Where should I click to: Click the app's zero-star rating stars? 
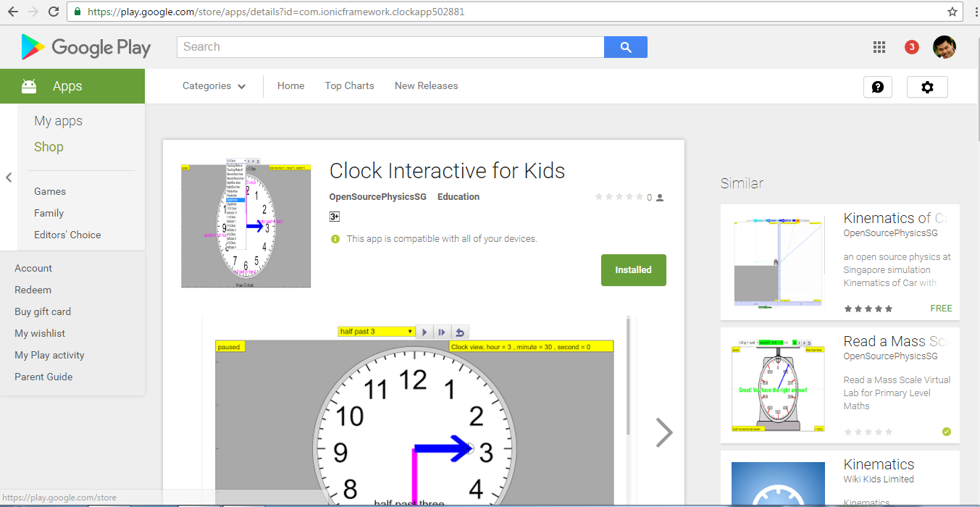[x=619, y=197]
